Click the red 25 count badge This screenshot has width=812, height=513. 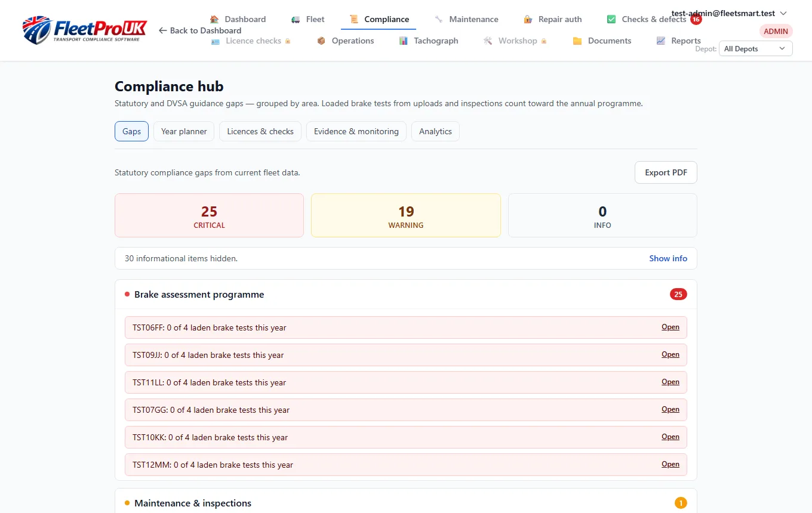(x=678, y=294)
